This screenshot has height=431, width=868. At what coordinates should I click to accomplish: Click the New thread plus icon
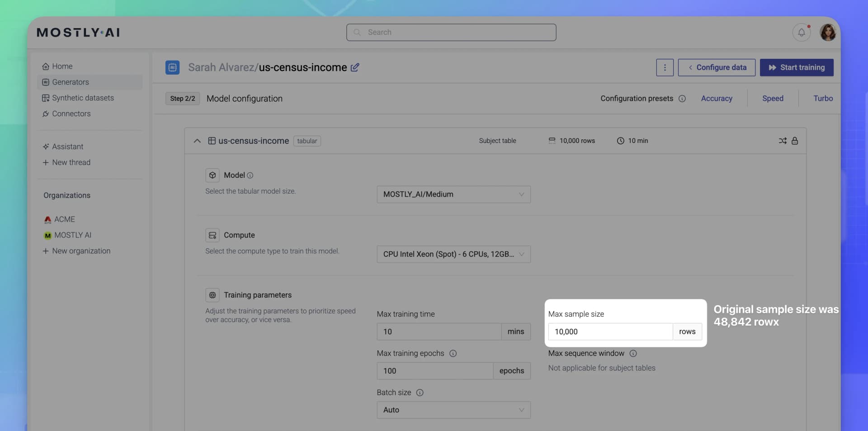click(x=46, y=162)
